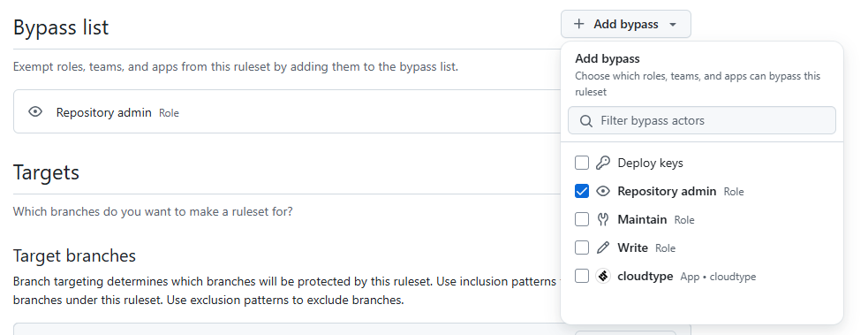The height and width of the screenshot is (335, 868).
Task: Choose the Write role menu entry label
Action: pos(633,247)
